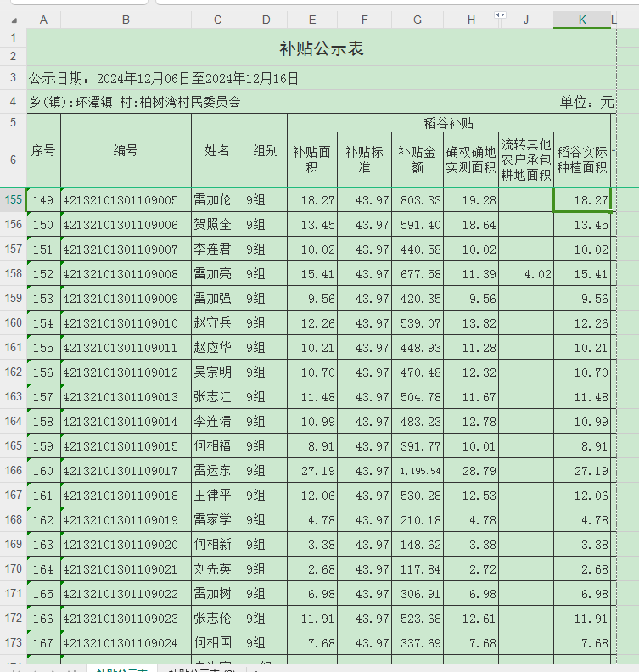Select column H header
The height and width of the screenshot is (672, 639).
[471, 20]
